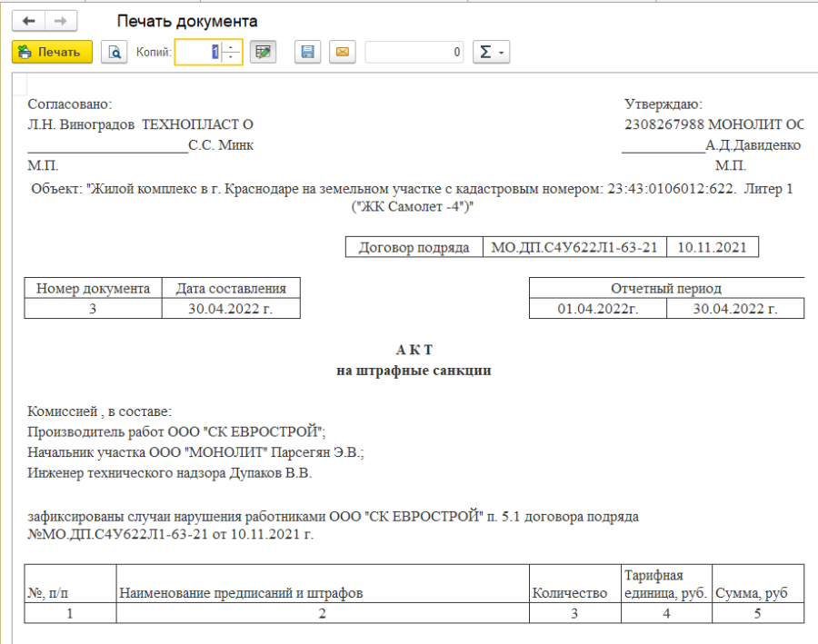Open print preview with magnifier icon
The image size is (818, 644).
tap(115, 53)
